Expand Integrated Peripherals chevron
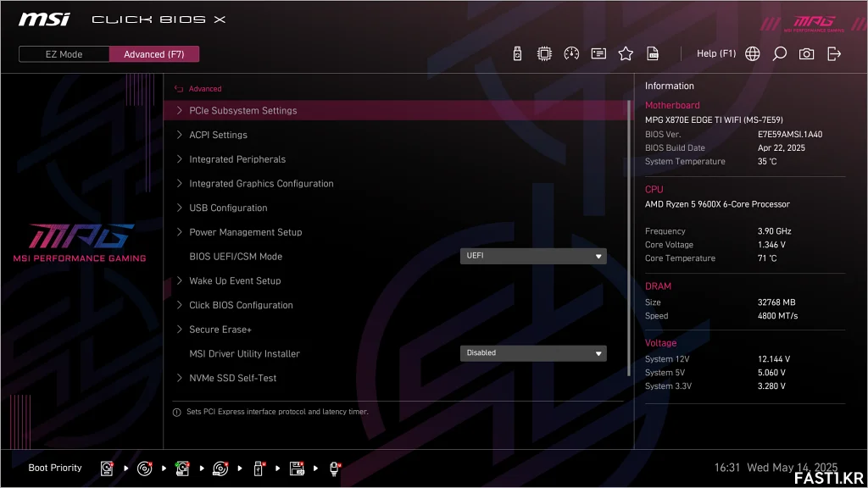The image size is (868, 488). (179, 159)
